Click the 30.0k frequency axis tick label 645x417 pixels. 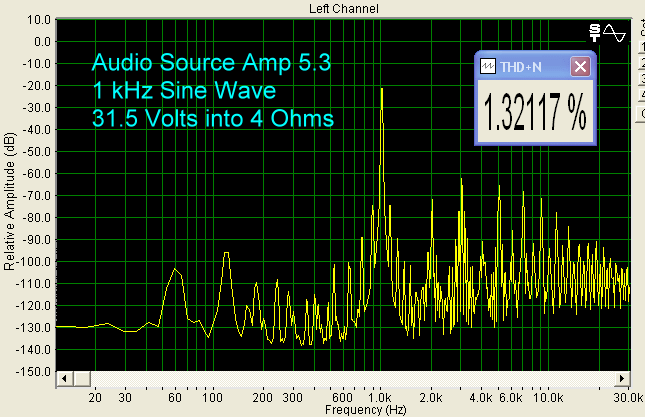tap(628, 398)
